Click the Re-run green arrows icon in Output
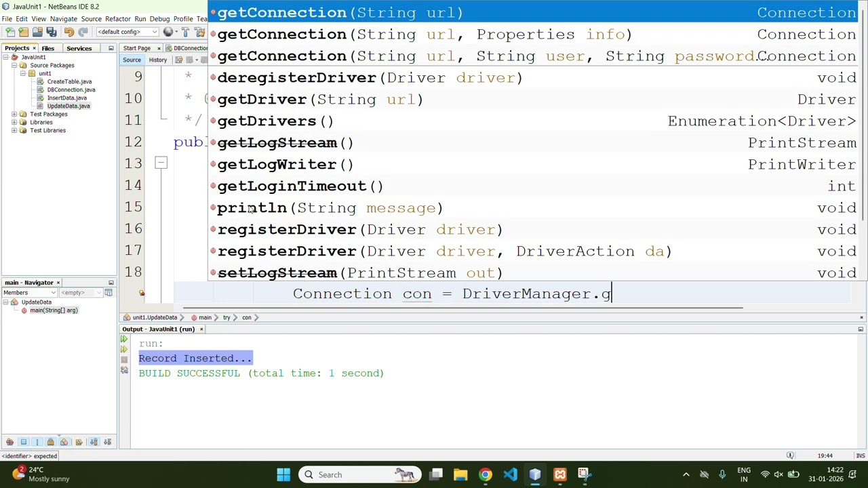 pos(124,339)
